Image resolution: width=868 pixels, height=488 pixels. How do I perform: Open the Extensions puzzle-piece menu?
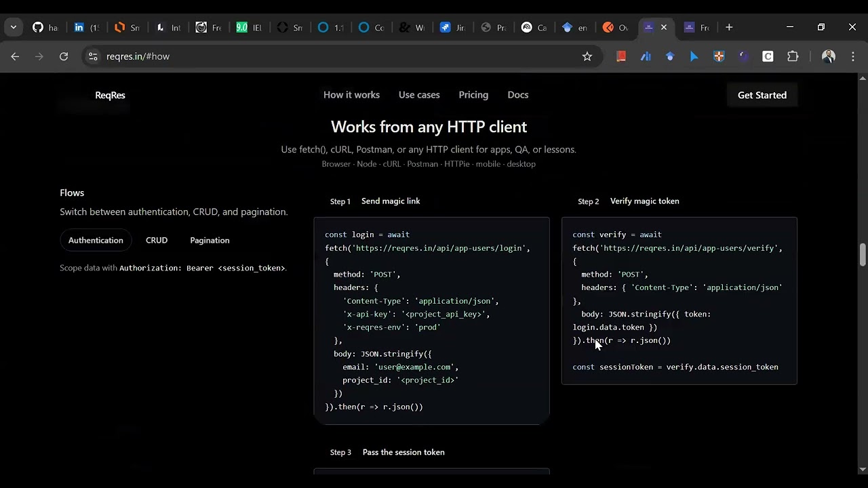tap(793, 56)
